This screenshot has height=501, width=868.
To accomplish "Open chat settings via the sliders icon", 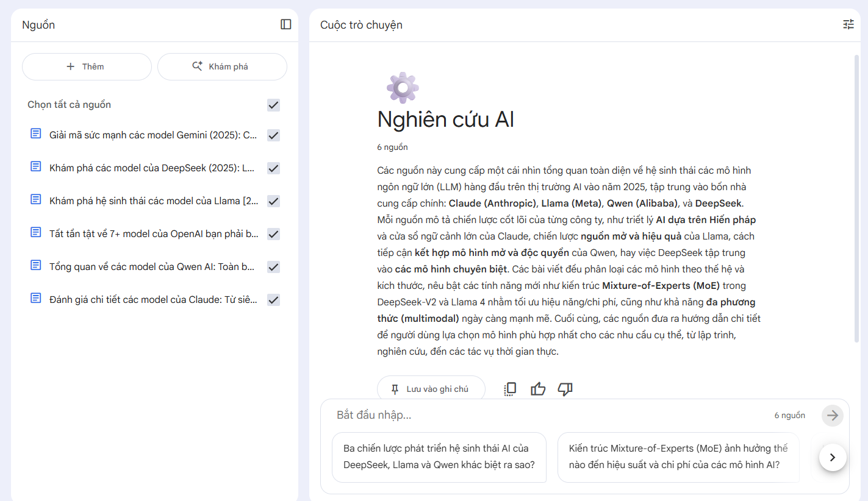I will pyautogui.click(x=848, y=24).
